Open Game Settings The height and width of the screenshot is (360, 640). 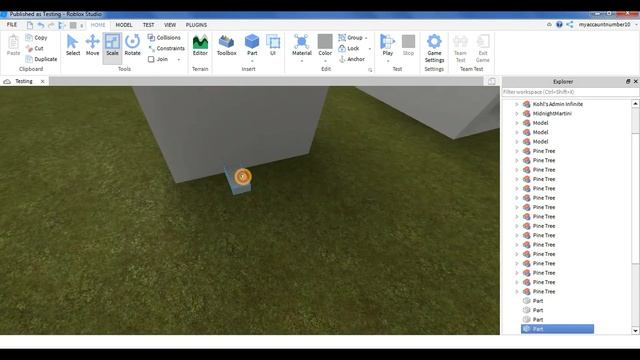click(x=434, y=49)
